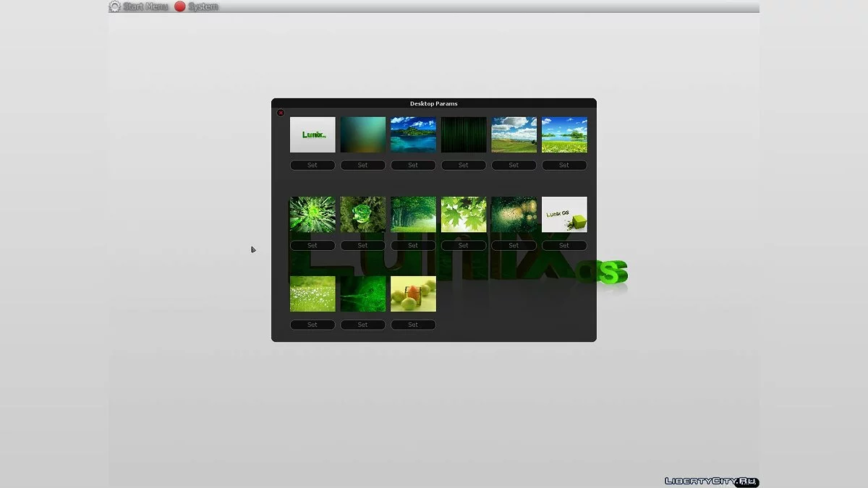The image size is (868, 488).
Task: Select the green apples wallpaper thumbnail
Action: point(413,294)
